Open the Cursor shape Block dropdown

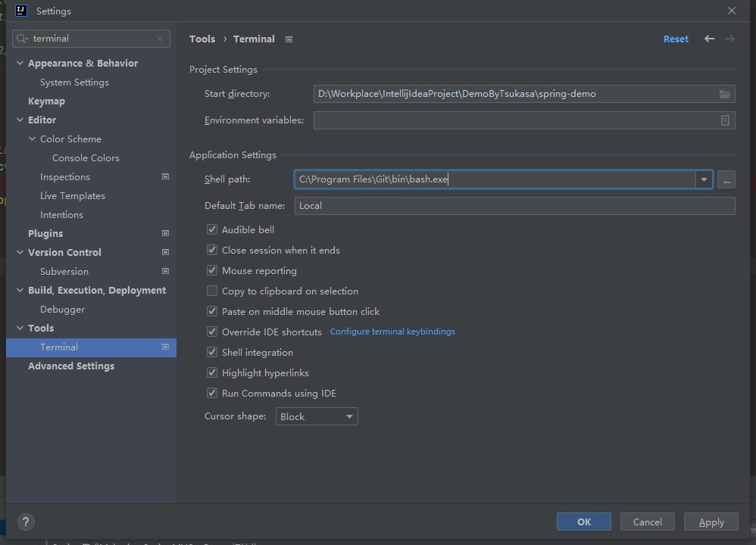pos(317,416)
